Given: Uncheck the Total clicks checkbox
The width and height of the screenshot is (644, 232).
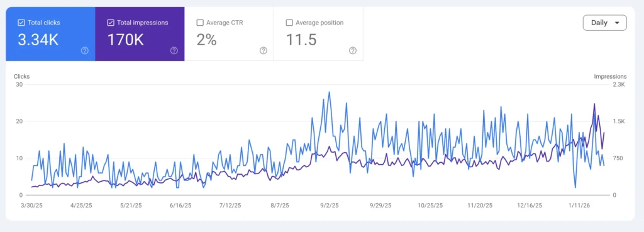Looking at the screenshot, I should click(21, 23).
